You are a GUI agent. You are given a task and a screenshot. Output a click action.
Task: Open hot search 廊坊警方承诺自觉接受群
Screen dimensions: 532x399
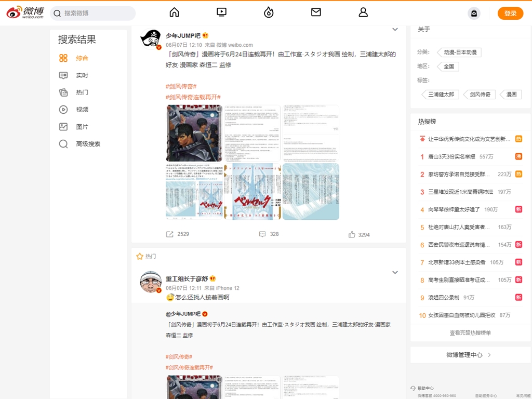(x=459, y=175)
